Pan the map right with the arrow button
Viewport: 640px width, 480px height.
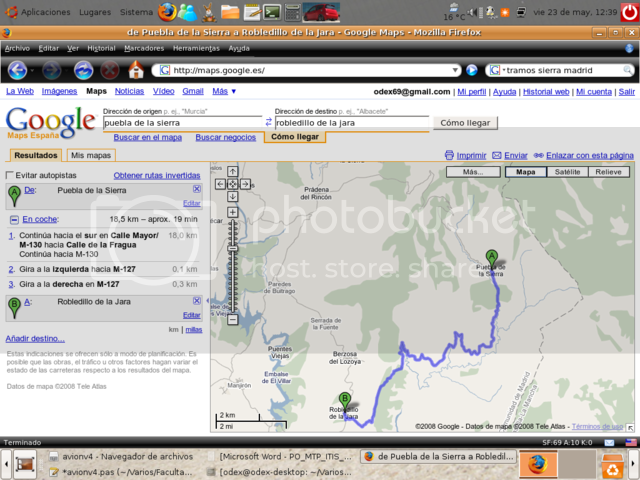[x=244, y=184]
